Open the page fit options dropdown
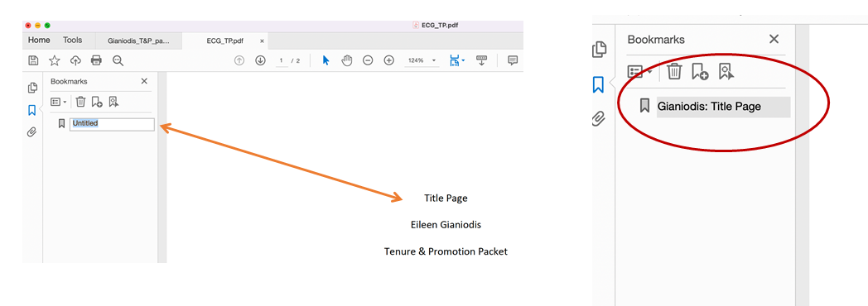868x306 pixels. coord(456,60)
